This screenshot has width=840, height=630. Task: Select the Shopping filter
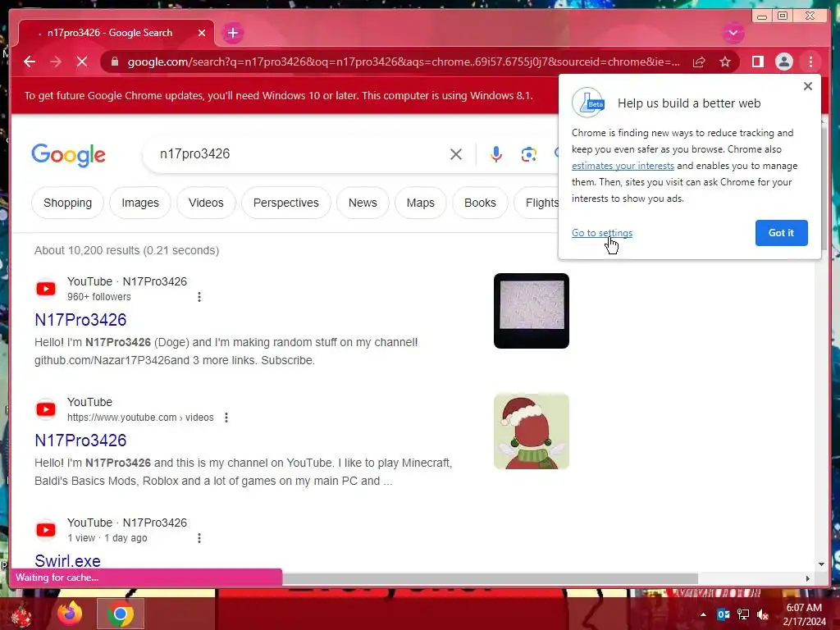(x=67, y=203)
